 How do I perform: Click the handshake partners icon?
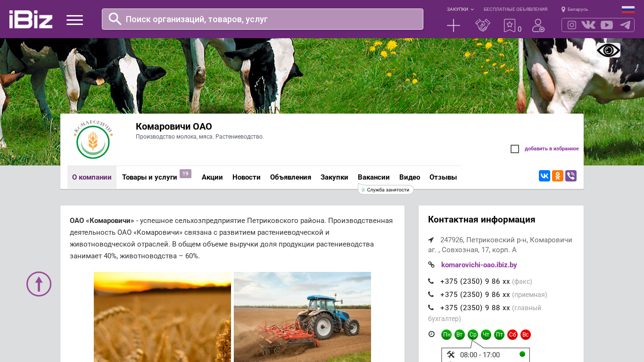(x=482, y=25)
